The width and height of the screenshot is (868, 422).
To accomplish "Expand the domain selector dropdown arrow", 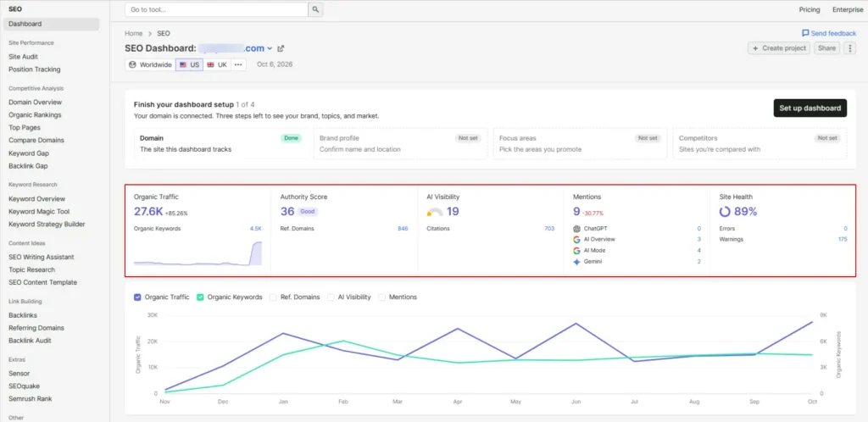I will tap(270, 48).
